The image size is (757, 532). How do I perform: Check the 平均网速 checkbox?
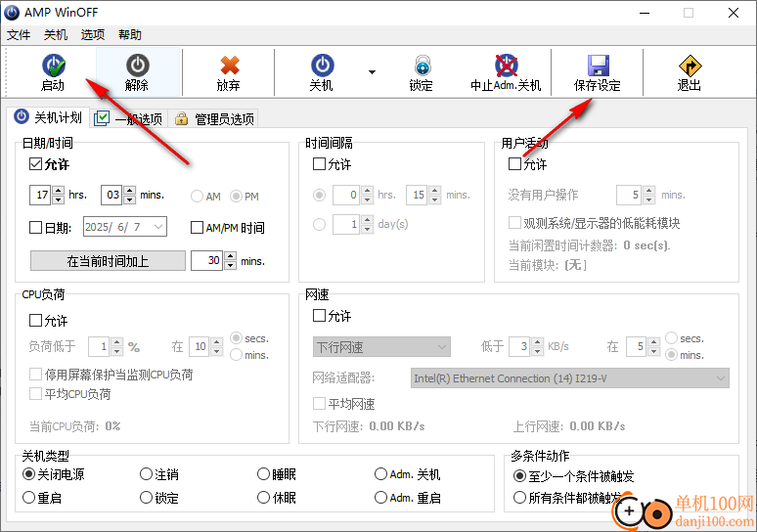pos(319,403)
